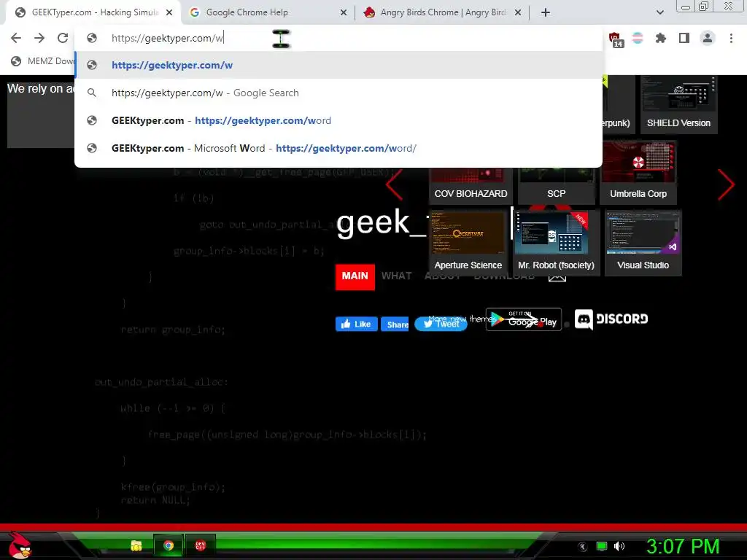
Task: Open Chrome's three-dot menu
Action: tap(731, 38)
